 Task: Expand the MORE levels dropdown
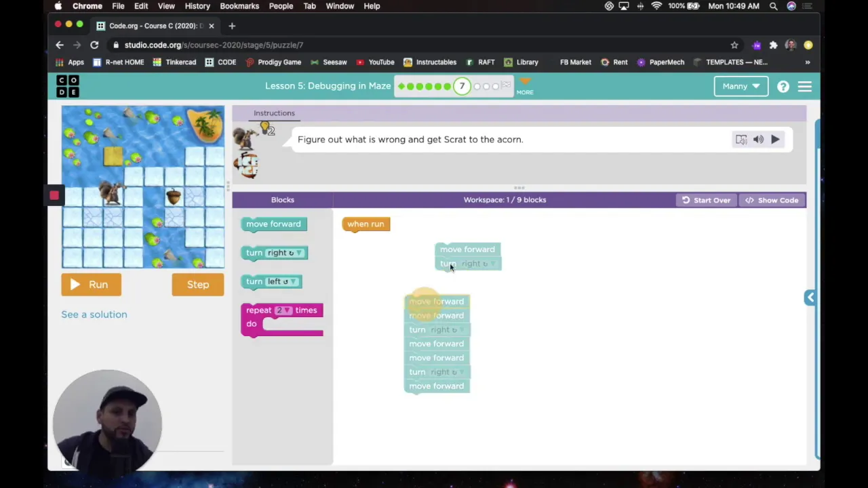tap(525, 87)
